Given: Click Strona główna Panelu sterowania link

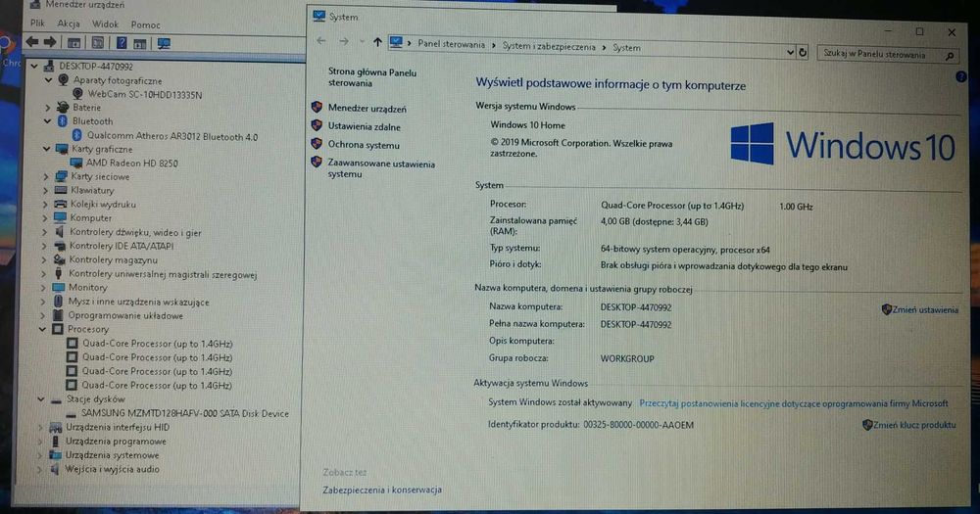Looking at the screenshot, I should 372,77.
